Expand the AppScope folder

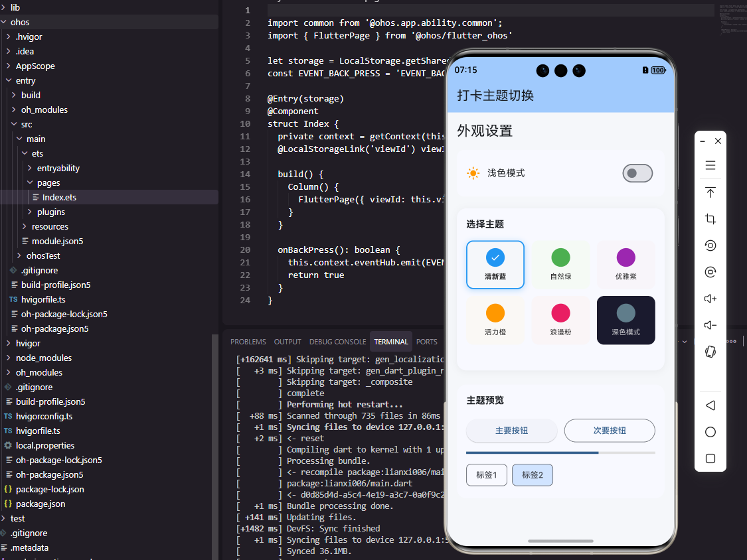pyautogui.click(x=35, y=66)
